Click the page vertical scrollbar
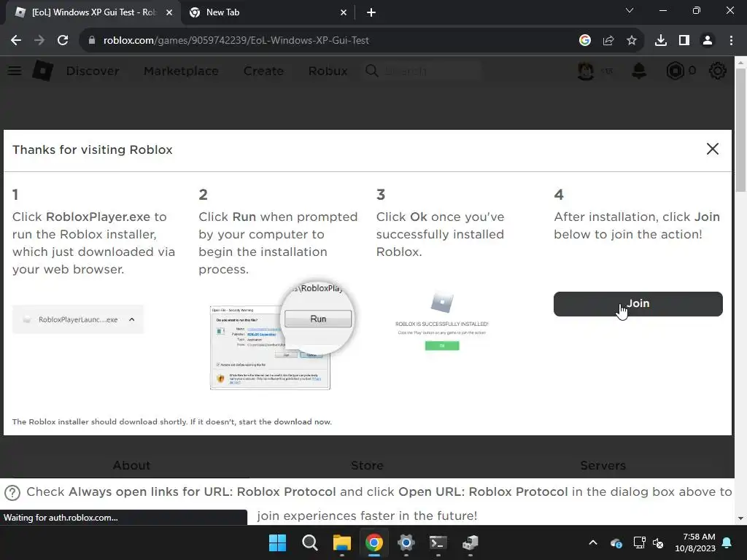 (740, 131)
